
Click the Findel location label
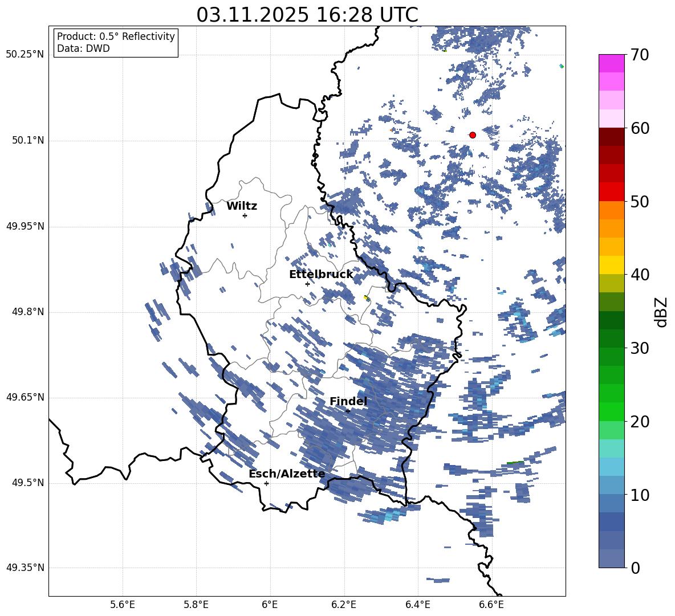(348, 401)
